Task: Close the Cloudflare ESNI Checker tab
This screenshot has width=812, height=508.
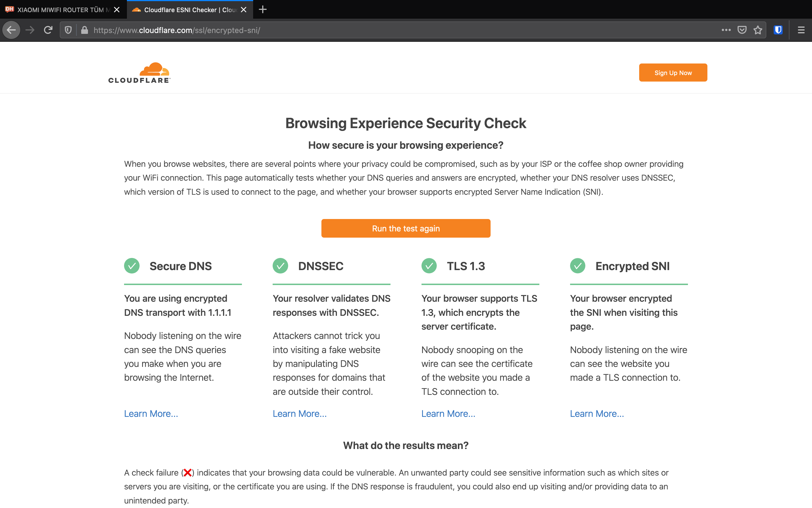Action: tap(244, 10)
